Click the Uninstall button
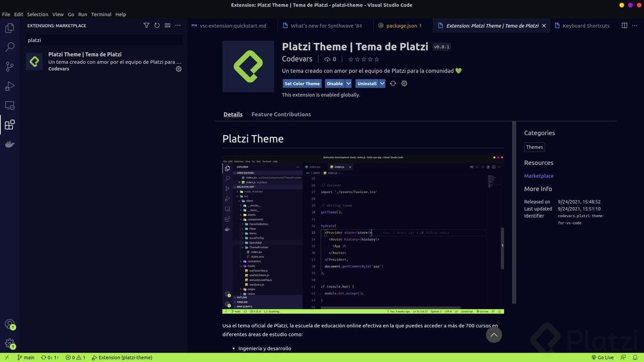 tap(367, 83)
